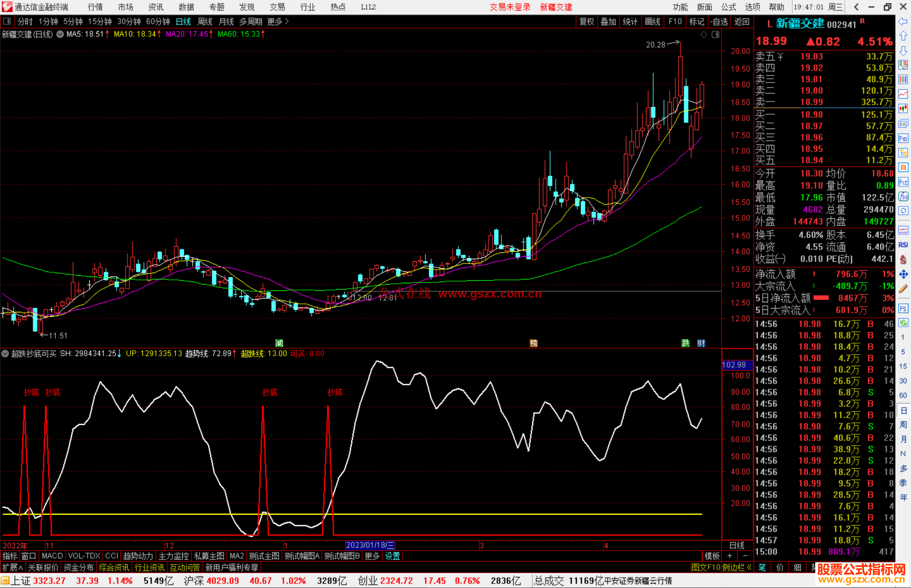Click the four-way move arrows icon
The height and width of the screenshot is (588, 911).
coord(903,274)
